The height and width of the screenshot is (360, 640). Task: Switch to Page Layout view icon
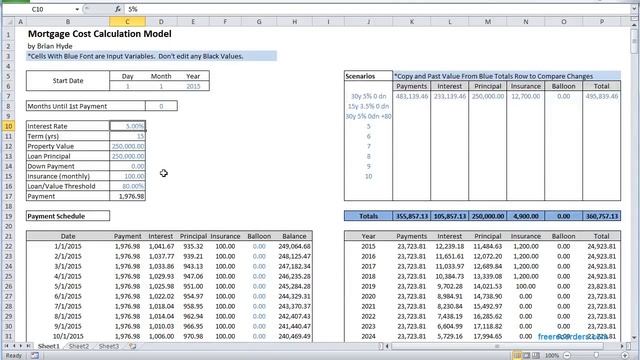[527, 356]
